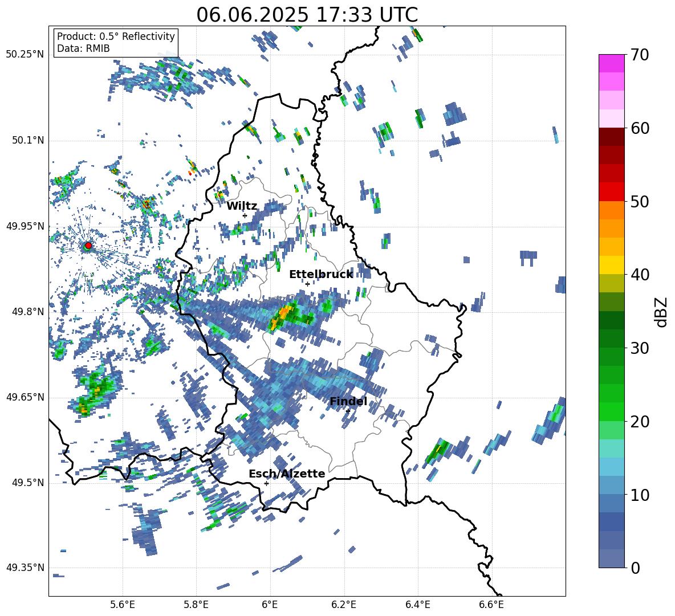Click the 6.6°E longitude label
Viewport: 675px width, 616px height.
coord(491,605)
